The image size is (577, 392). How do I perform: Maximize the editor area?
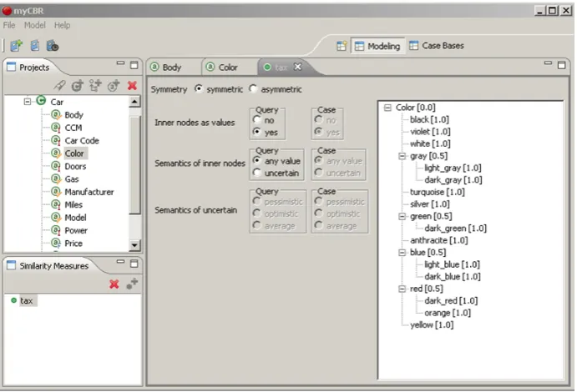561,65
